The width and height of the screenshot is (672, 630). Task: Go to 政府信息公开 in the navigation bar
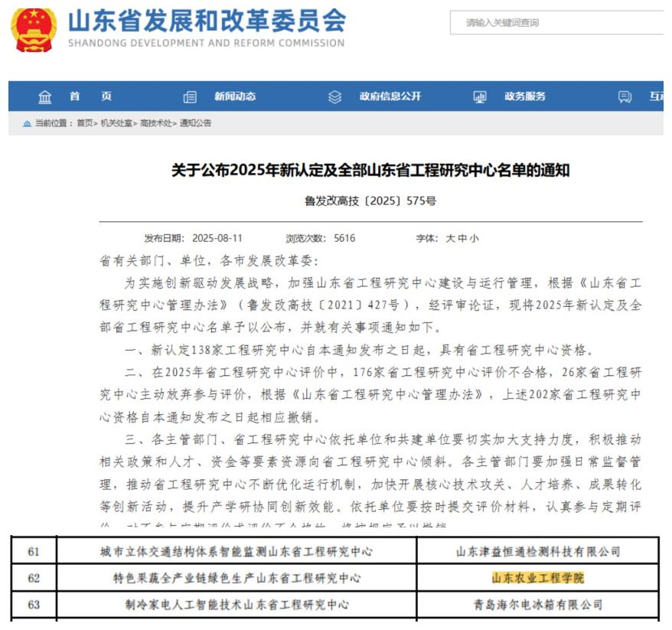[x=390, y=96]
